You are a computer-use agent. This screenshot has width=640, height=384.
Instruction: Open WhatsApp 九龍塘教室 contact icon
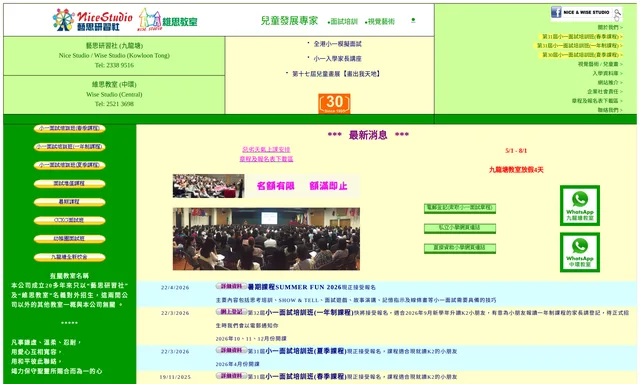pos(580,205)
